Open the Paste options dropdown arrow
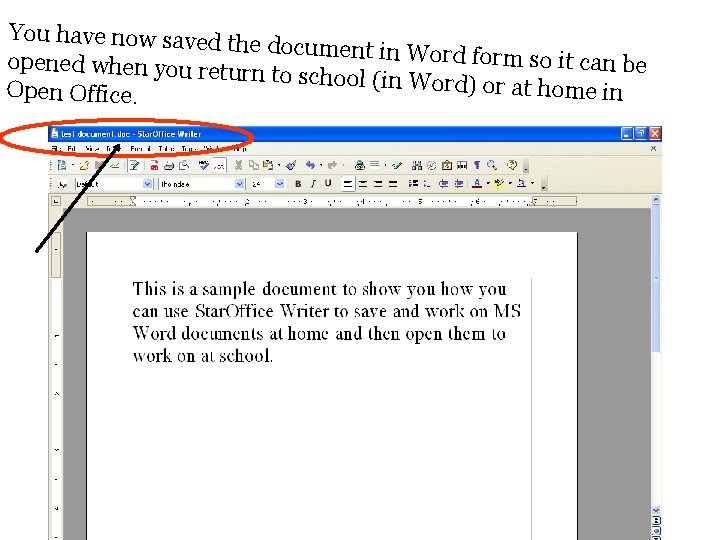 point(279,165)
